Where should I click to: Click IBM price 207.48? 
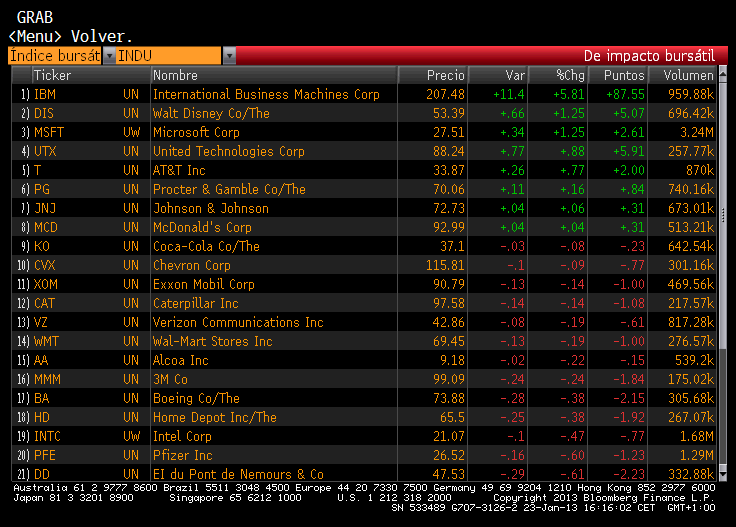pos(445,94)
